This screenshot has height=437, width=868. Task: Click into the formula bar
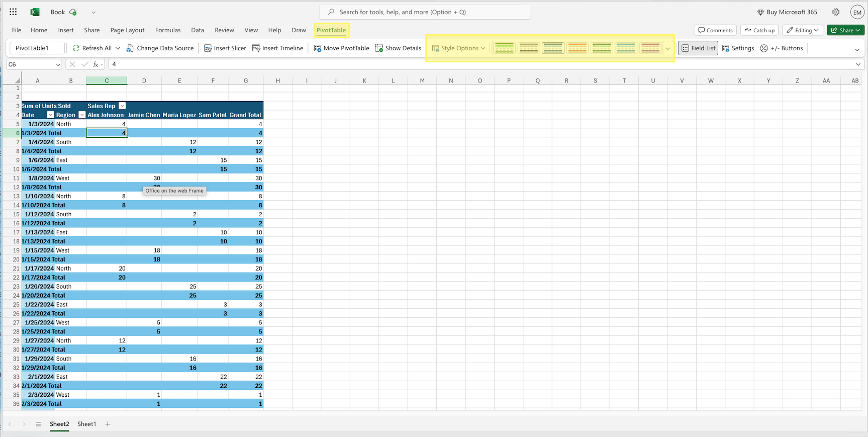(480, 64)
